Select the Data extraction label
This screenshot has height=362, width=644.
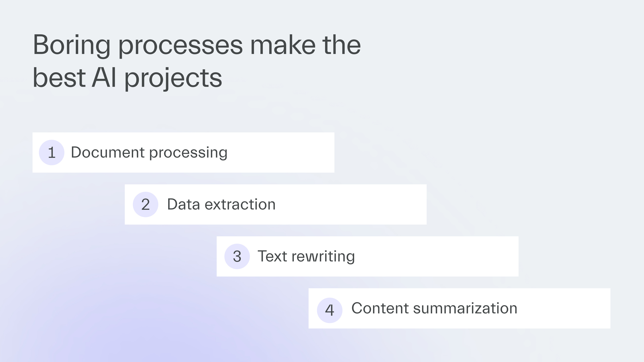click(x=221, y=204)
